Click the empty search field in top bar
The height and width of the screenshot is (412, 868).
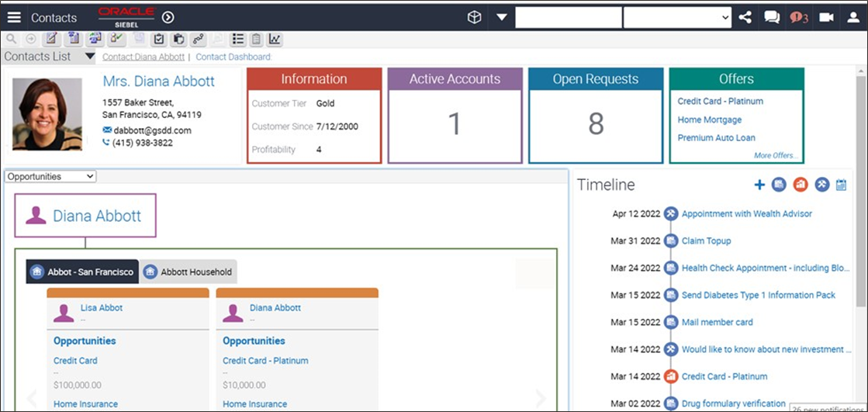pos(569,18)
